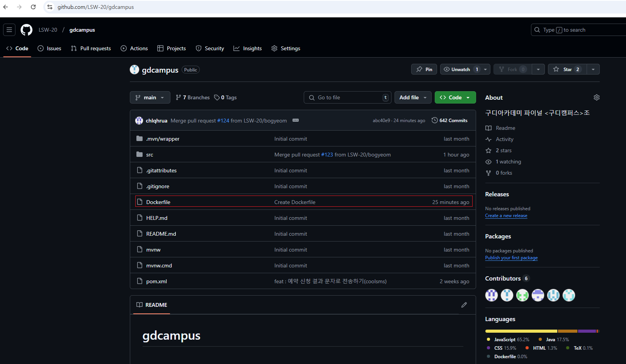The width and height of the screenshot is (626, 364).
Task: Click the JavaScript yellow language bar segment
Action: click(x=521, y=331)
